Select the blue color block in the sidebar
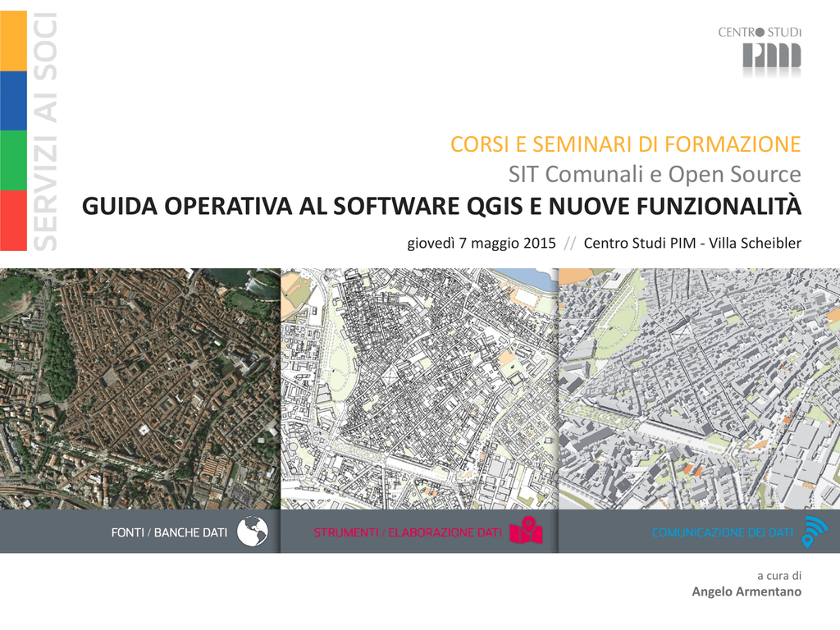The width and height of the screenshot is (840, 630). pyautogui.click(x=13, y=101)
